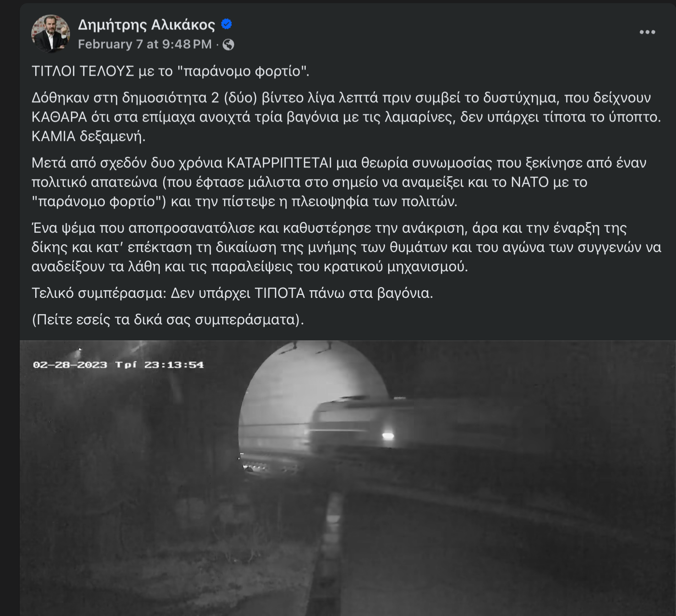Open the Δημήτρης Αλικάκος author name link

point(146,25)
